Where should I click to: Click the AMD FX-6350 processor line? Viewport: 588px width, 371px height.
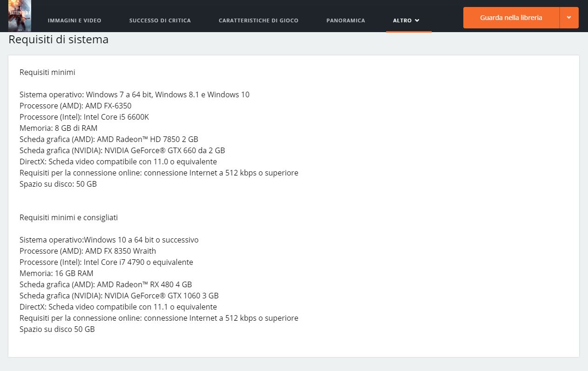(75, 106)
